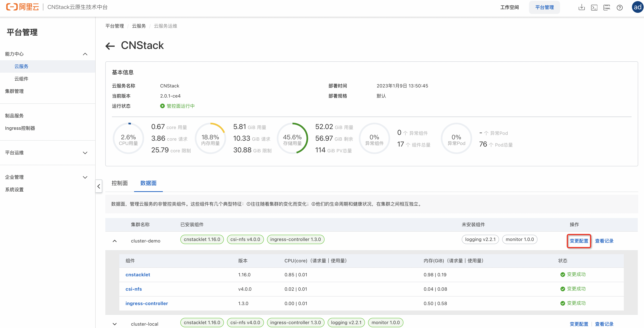
Task: Select 平台管理 in top navigation
Action: (x=544, y=8)
